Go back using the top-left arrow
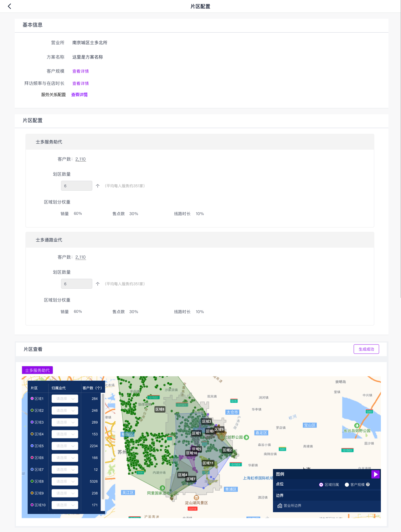Screen dimensions: 401x532 (x=9, y=6)
